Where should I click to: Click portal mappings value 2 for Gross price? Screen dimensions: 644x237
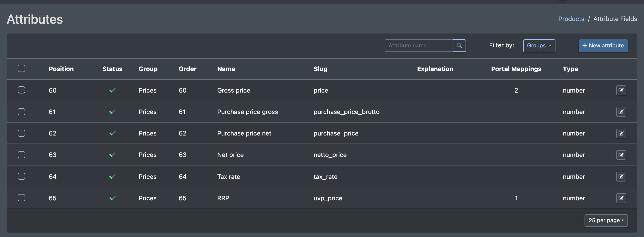tap(516, 90)
